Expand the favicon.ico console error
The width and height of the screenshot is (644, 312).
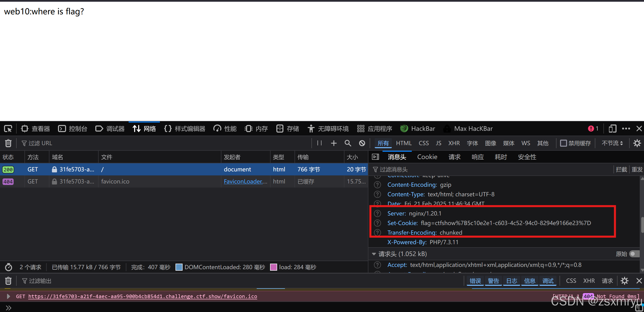[x=8, y=296]
